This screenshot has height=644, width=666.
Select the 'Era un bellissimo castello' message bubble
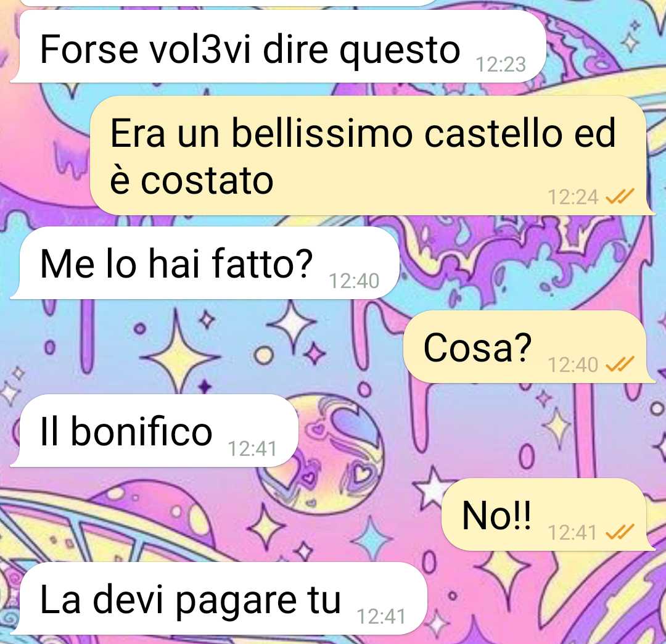tap(372, 155)
